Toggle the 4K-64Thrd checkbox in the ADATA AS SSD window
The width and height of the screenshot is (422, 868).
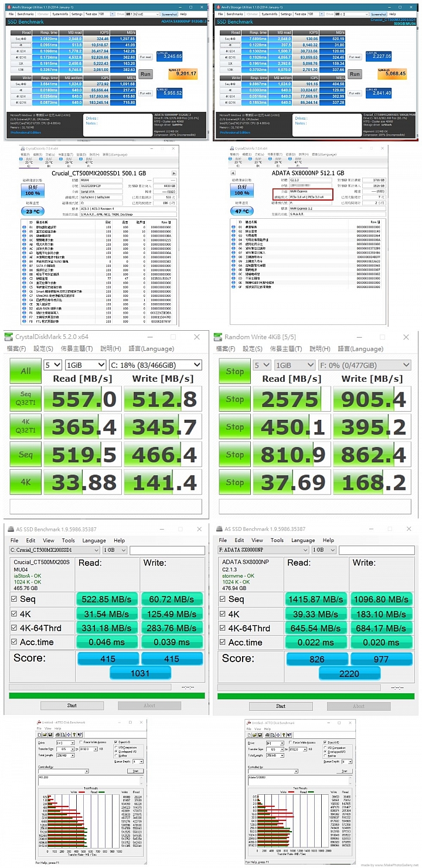click(223, 628)
